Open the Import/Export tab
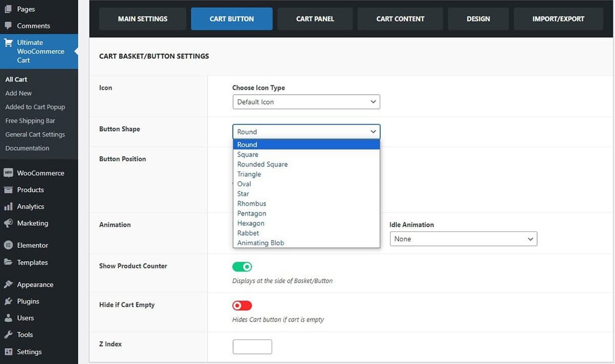 tap(558, 19)
